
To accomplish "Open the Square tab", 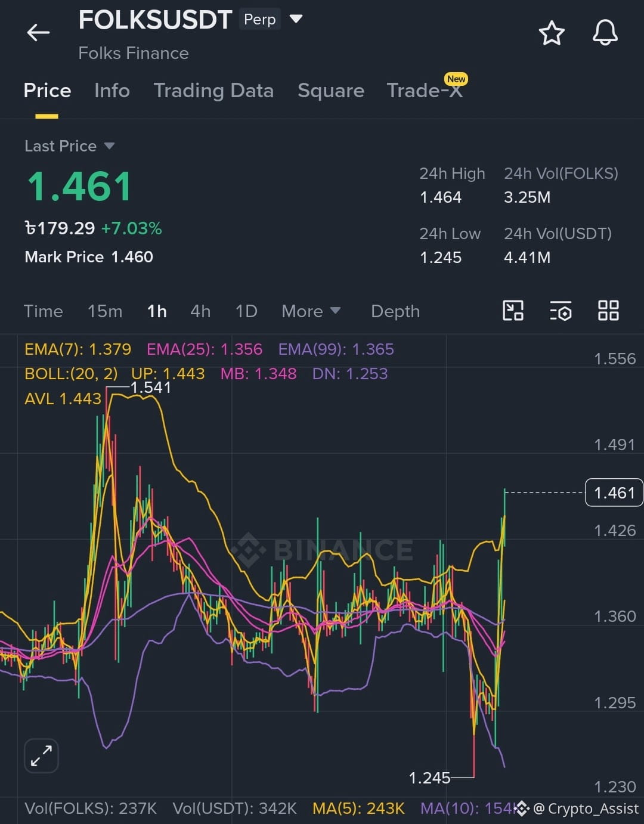I will point(331,91).
